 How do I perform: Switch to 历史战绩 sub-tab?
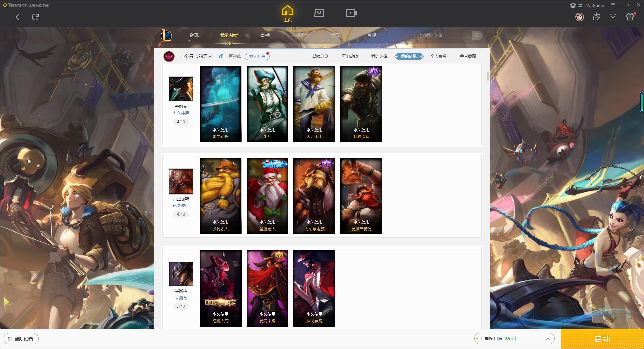click(350, 56)
